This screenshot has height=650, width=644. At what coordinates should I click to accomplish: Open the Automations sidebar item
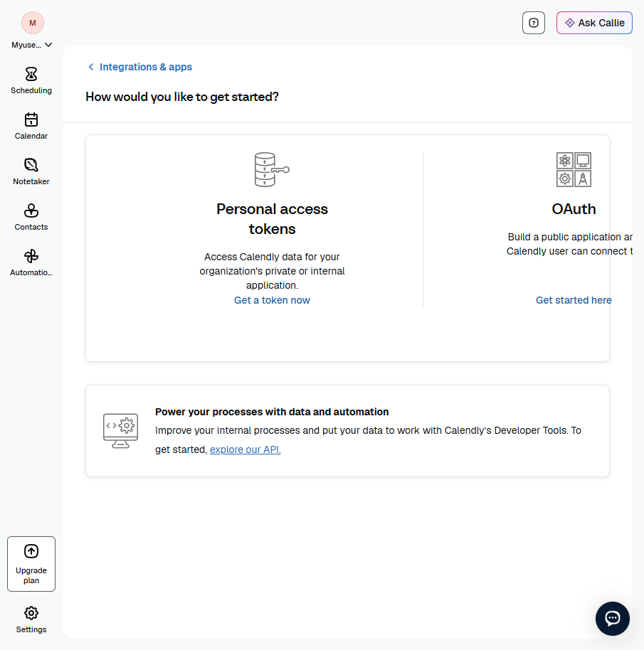(31, 263)
